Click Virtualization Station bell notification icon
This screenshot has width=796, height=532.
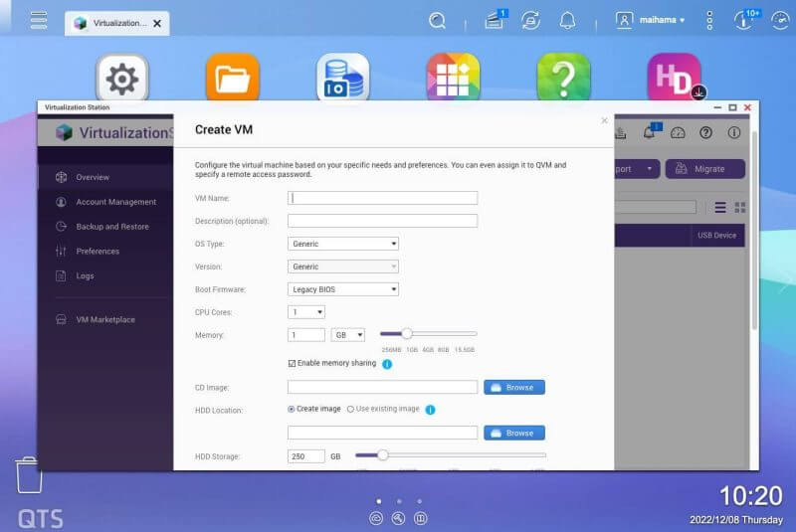tap(652, 132)
